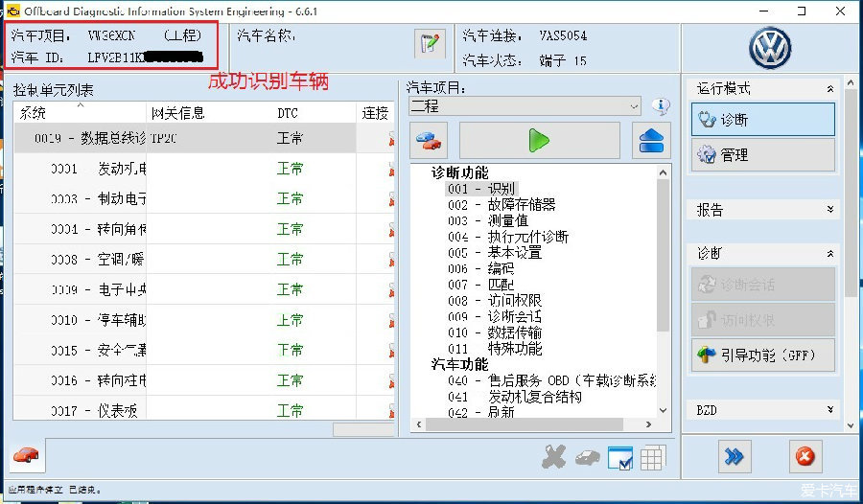863x504 pixels.
Task: Click the application icon in title bar
Action: point(12,11)
